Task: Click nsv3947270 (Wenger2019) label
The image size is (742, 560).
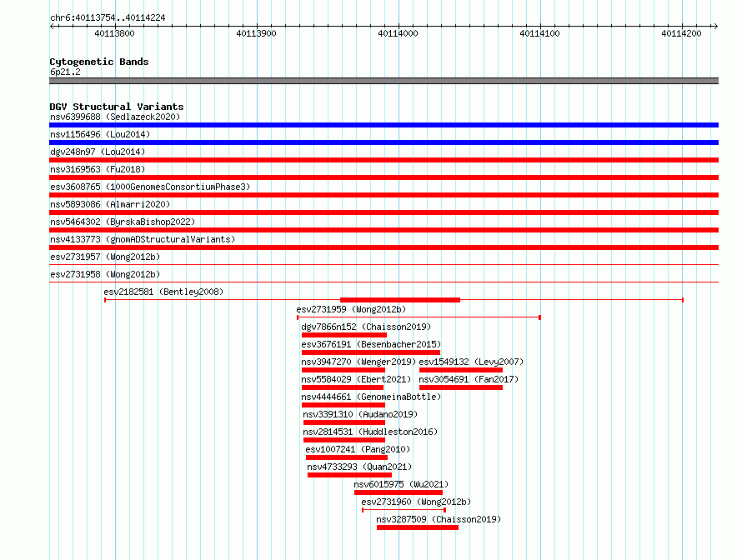Action: coord(358,362)
